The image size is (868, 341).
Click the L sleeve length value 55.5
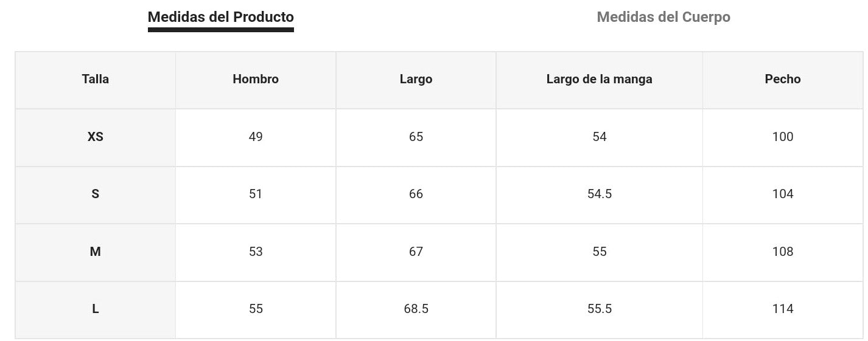click(599, 309)
